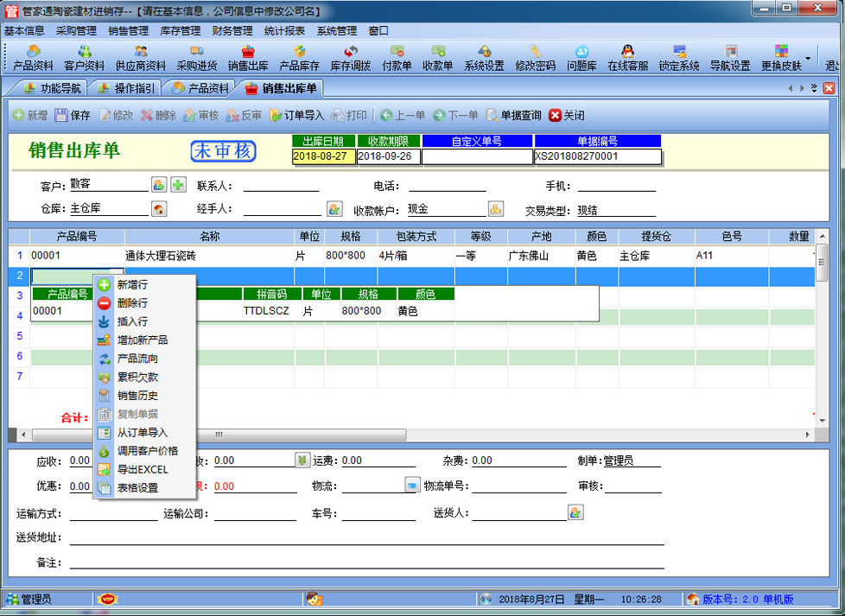The height and width of the screenshot is (616, 845).
Task: Open 产品资料 from the main toolbar
Action: coord(33,58)
